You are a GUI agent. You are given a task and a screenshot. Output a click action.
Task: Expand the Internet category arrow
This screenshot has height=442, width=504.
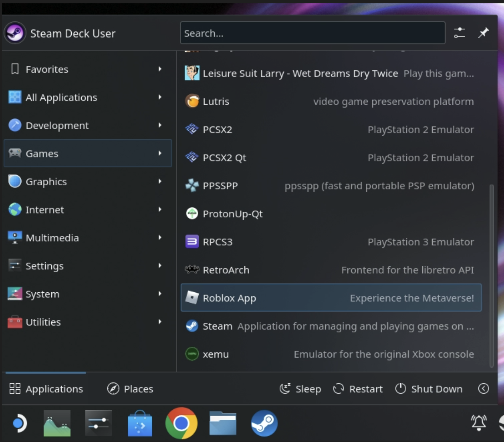point(160,209)
